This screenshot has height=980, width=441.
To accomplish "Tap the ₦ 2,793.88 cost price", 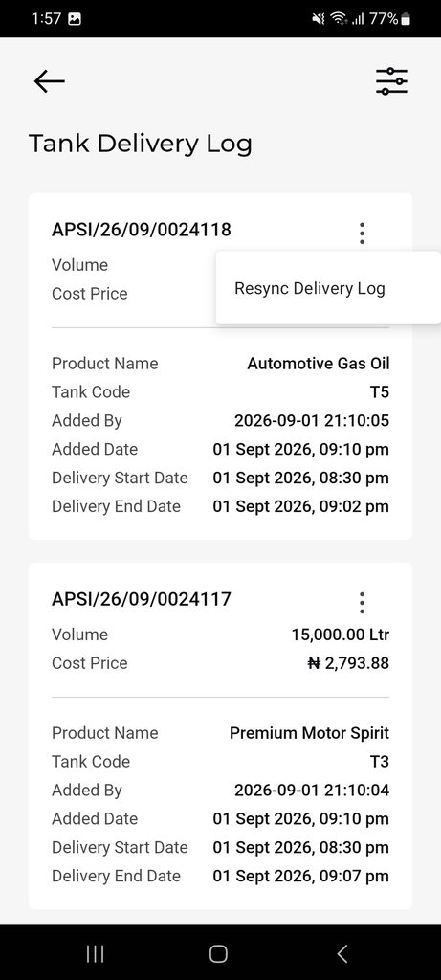I will (348, 663).
